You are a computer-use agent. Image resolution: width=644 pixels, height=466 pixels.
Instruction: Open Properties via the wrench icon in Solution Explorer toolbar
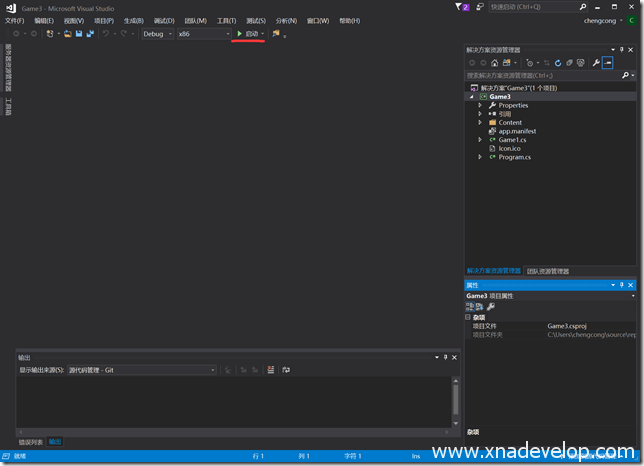(x=595, y=62)
